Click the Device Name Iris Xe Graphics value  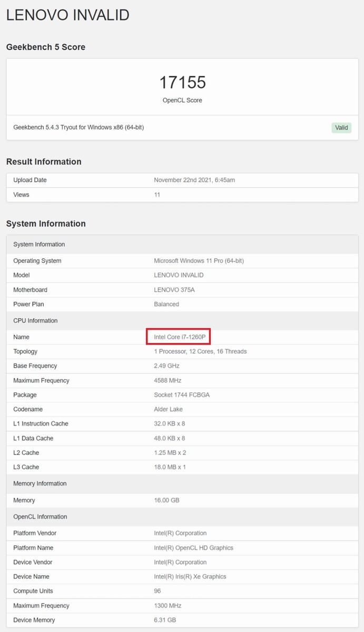click(x=190, y=577)
